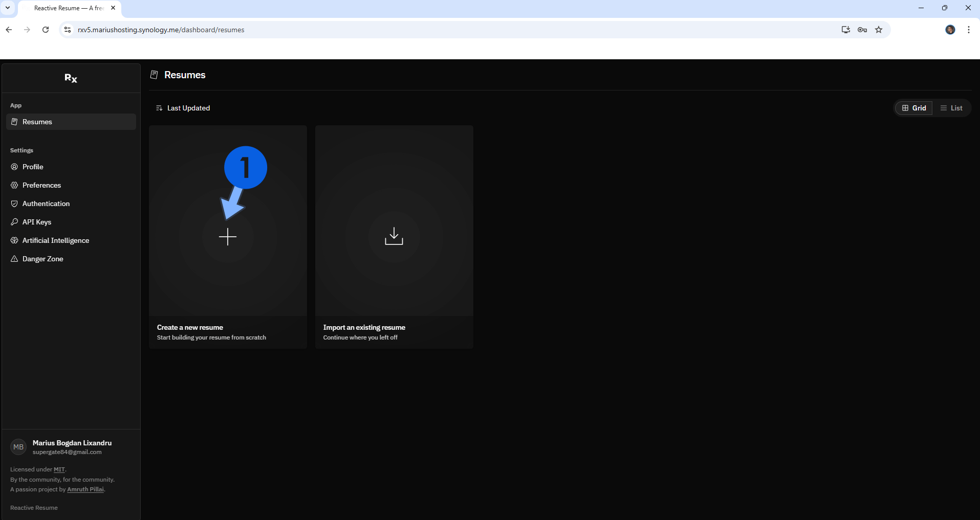
Task: Switch to Grid view
Action: point(914,108)
